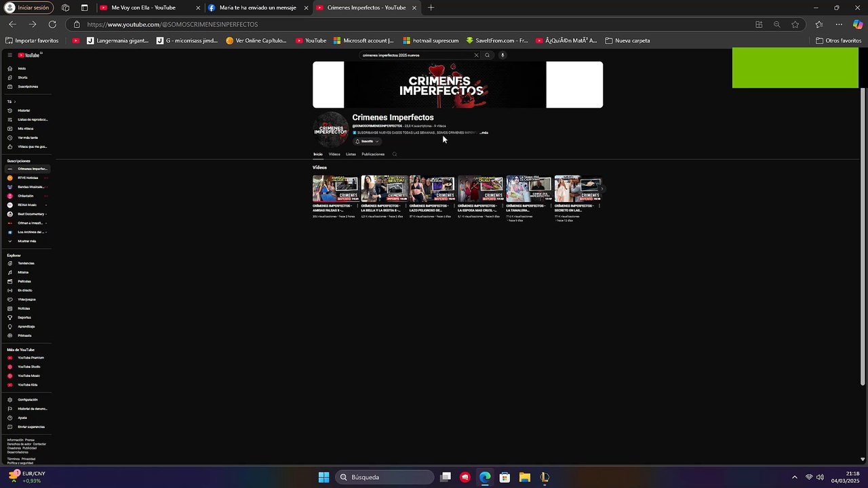Click the taskbar Búsqueda search box
868x488 pixels.
click(384, 477)
